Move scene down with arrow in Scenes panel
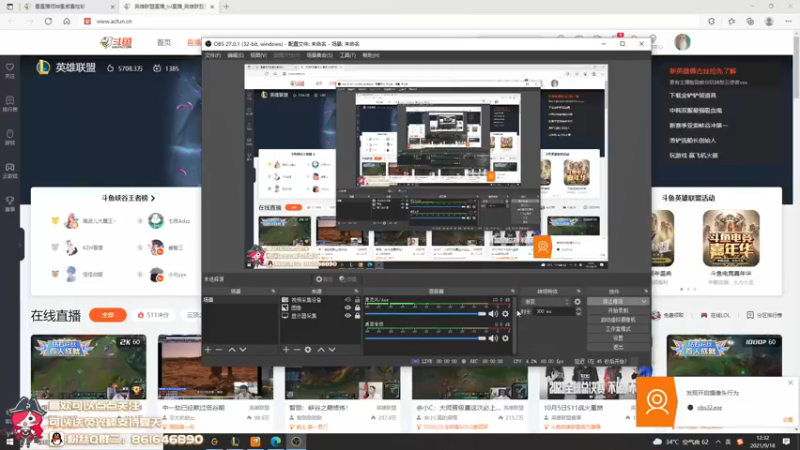This screenshot has height=450, width=800. click(x=243, y=349)
